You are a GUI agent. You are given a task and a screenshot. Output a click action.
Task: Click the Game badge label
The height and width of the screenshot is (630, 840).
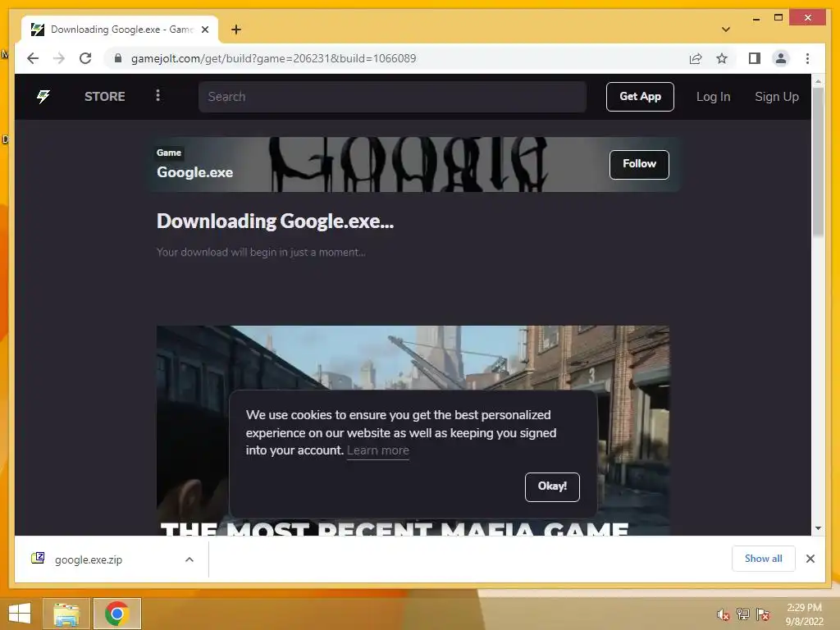(x=169, y=153)
